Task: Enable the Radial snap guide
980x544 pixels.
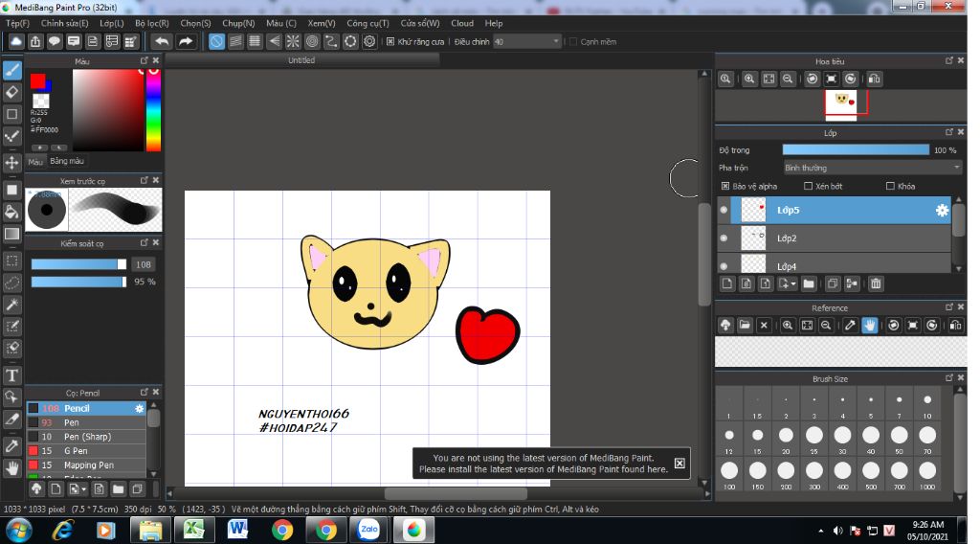Action: tap(293, 42)
